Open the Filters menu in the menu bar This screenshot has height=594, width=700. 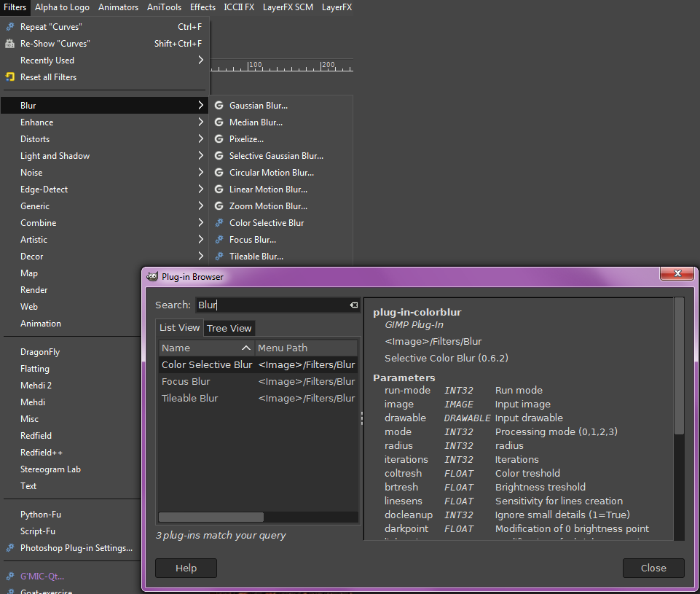coord(15,7)
